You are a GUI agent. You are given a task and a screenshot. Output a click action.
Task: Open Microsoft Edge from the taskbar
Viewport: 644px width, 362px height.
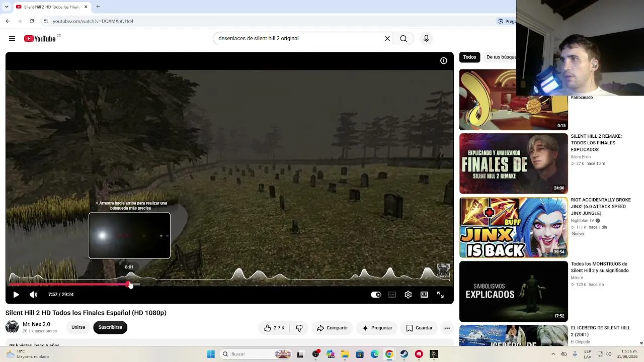click(x=375, y=354)
